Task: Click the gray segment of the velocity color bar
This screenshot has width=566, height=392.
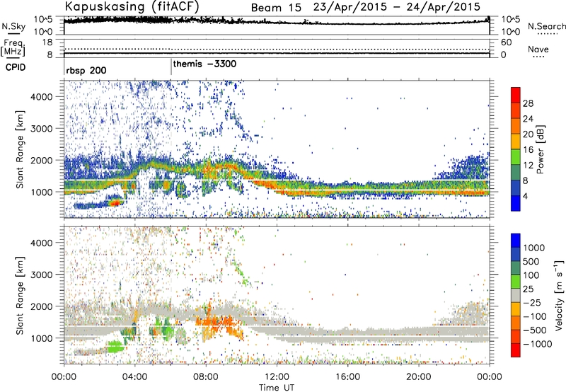Action: 516,295
